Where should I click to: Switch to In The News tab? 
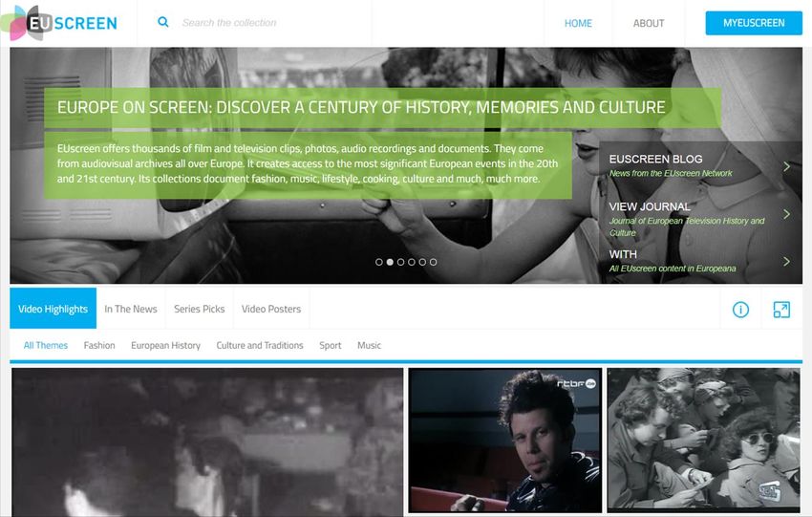[x=131, y=309]
